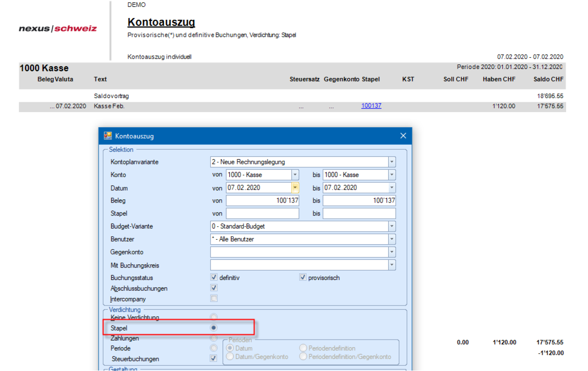
Task: Click the Stapel von input field
Action: pyautogui.click(x=262, y=214)
